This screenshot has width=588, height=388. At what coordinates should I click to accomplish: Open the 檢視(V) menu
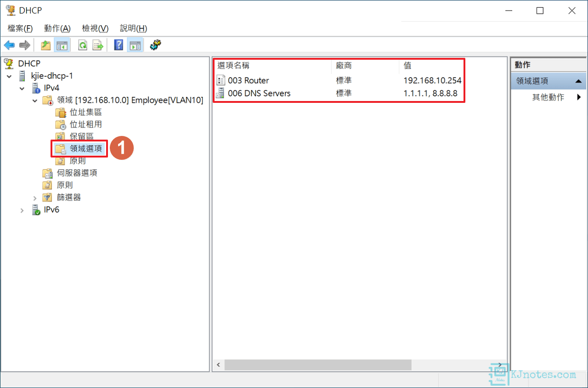pyautogui.click(x=95, y=28)
